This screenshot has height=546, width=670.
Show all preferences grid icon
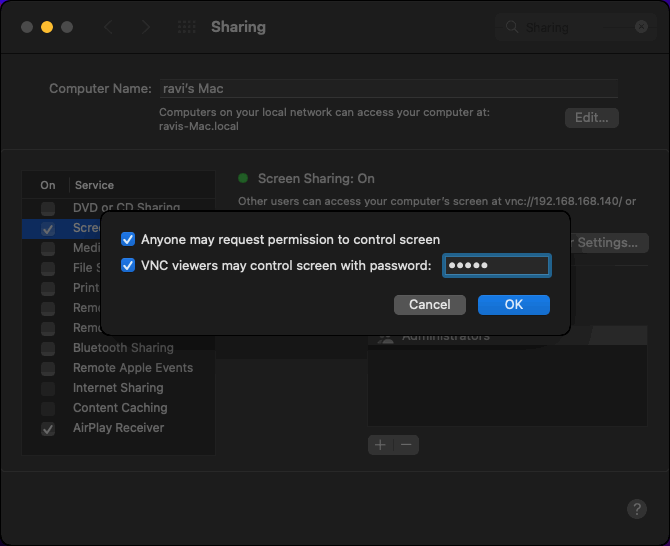(x=187, y=27)
